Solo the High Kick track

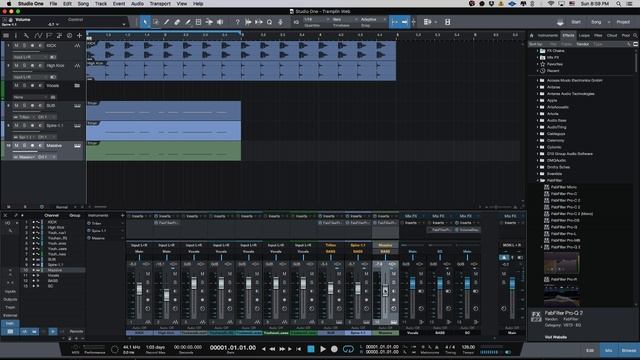point(24,65)
